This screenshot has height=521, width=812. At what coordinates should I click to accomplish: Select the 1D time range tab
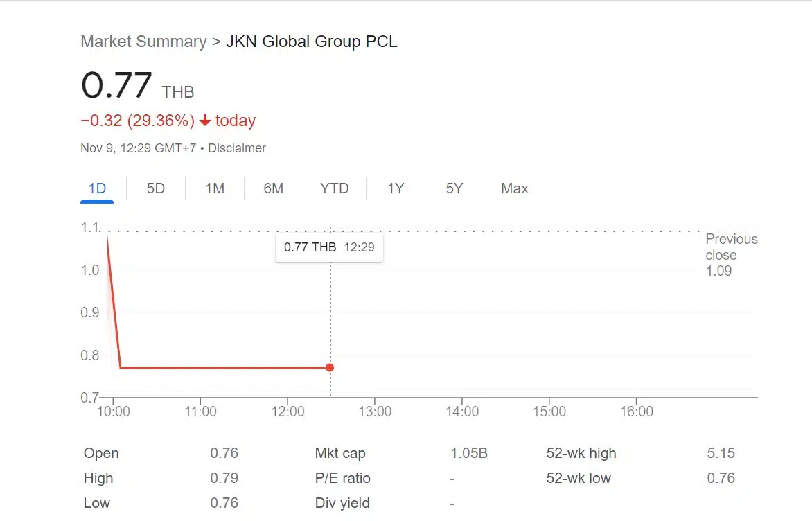[x=97, y=188]
